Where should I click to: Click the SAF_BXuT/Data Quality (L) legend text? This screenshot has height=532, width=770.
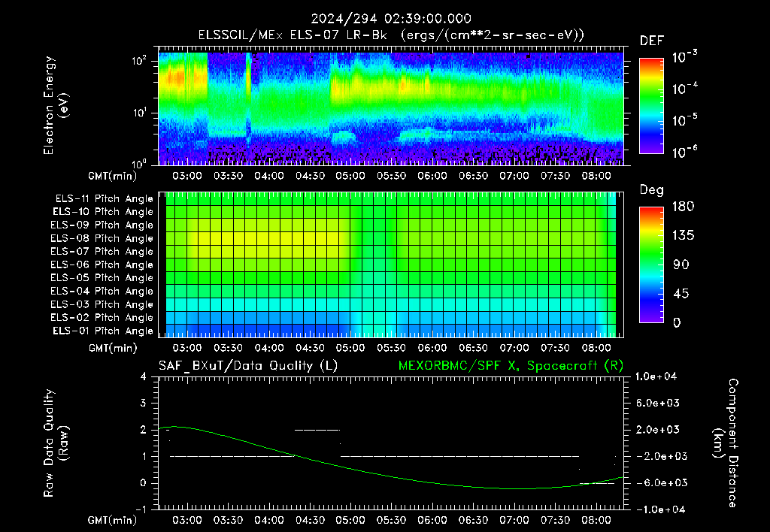pyautogui.click(x=248, y=366)
